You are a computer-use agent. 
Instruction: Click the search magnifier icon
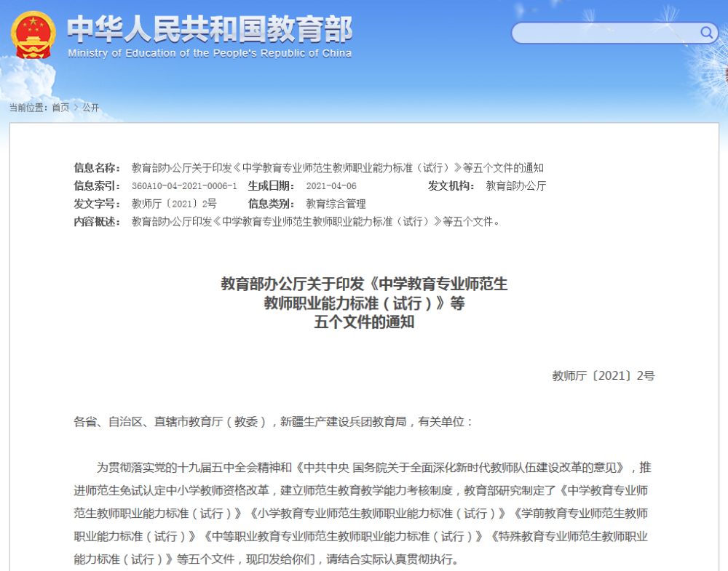coord(706,33)
